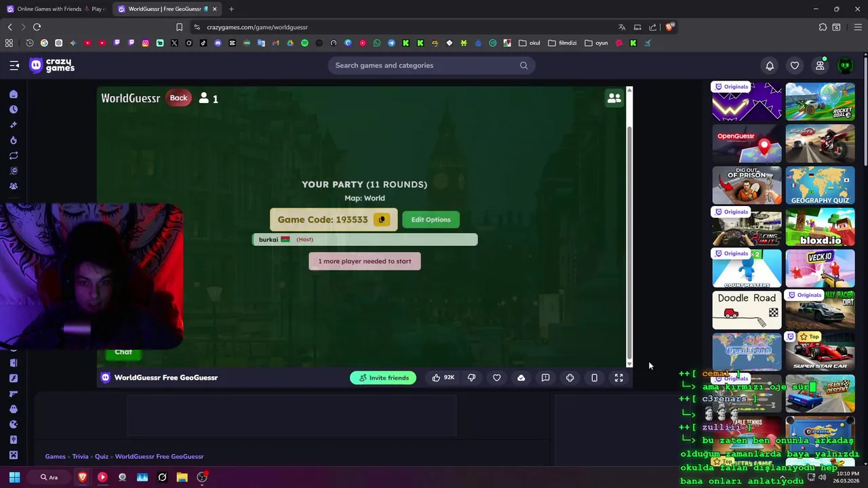Click the Back button in WorldGuessr

pyautogui.click(x=178, y=98)
